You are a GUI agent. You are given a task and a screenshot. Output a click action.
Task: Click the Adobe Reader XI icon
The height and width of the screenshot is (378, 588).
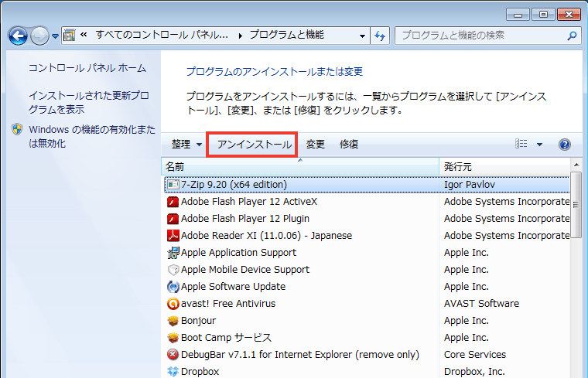click(173, 236)
